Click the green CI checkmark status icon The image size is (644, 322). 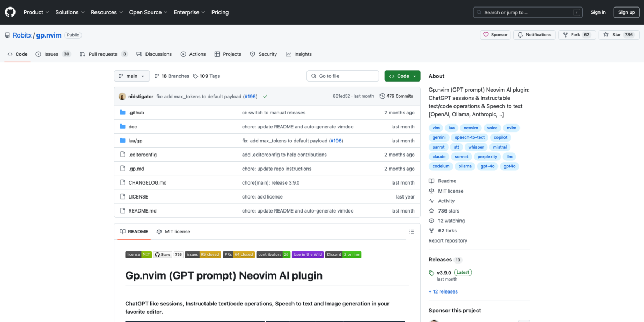click(x=265, y=97)
